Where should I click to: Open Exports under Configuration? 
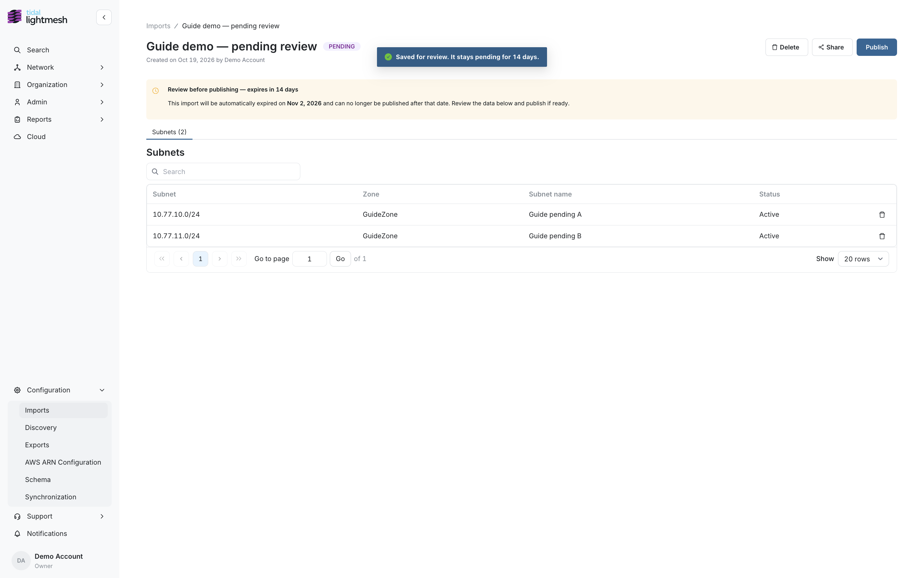pos(64,445)
